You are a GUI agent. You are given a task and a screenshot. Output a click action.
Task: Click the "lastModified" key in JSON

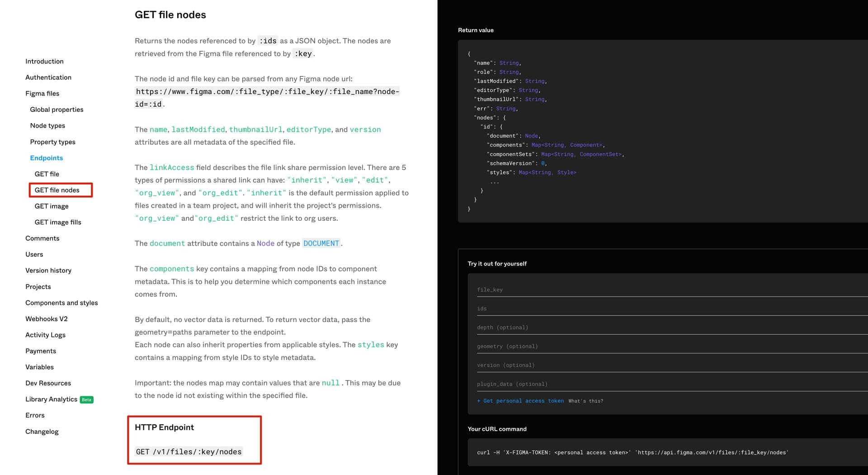tap(496, 81)
